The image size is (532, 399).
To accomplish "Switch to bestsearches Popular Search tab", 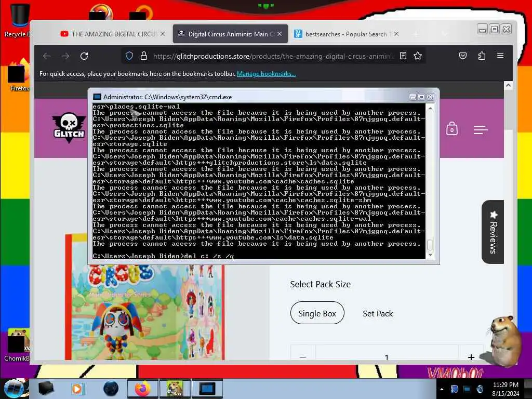I will point(345,34).
